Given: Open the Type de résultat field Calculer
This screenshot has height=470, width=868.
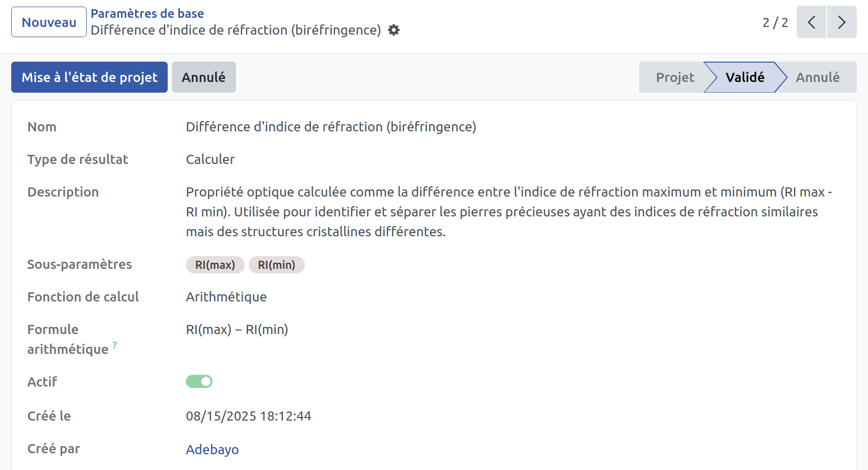Looking at the screenshot, I should [210, 159].
